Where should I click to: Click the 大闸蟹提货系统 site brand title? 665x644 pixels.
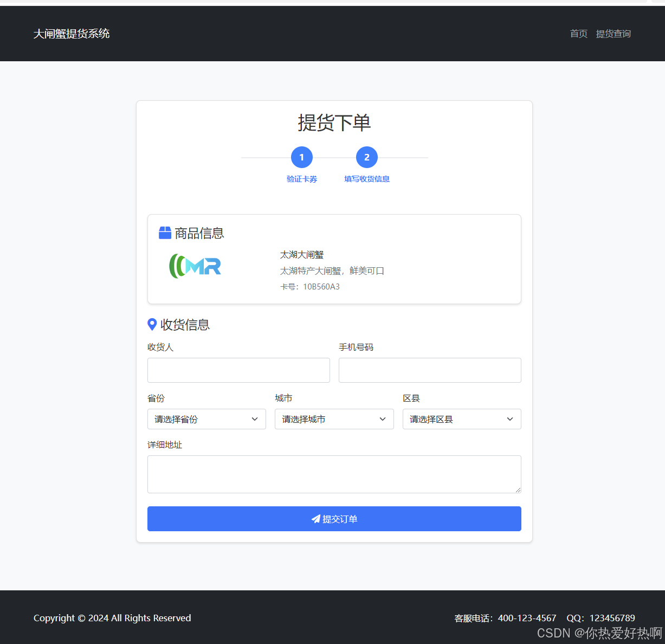72,34
